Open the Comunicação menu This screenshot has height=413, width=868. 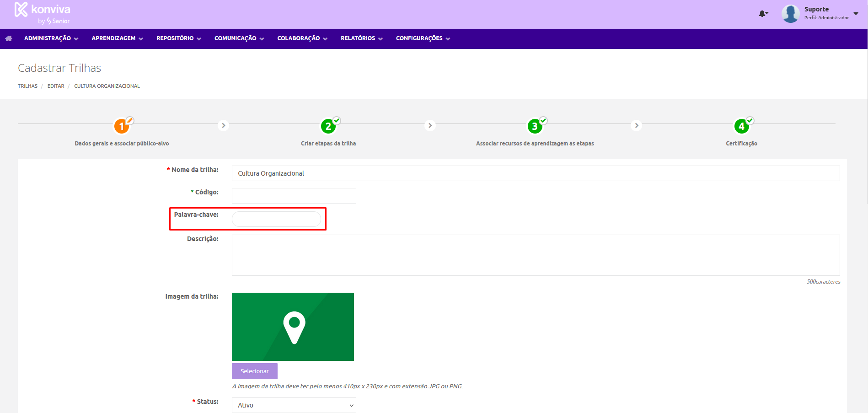[x=239, y=38]
